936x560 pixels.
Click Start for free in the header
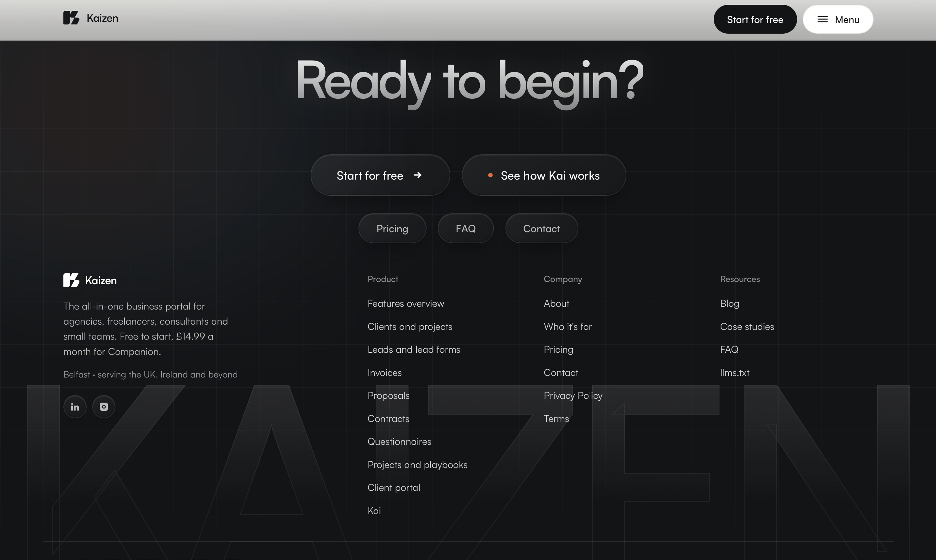(x=755, y=19)
